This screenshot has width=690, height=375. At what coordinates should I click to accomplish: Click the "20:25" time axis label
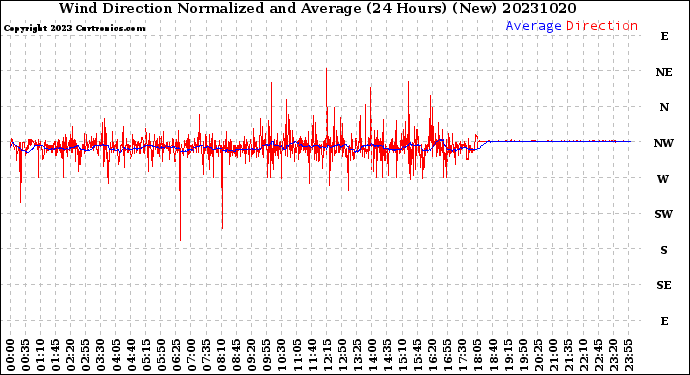click(x=538, y=355)
